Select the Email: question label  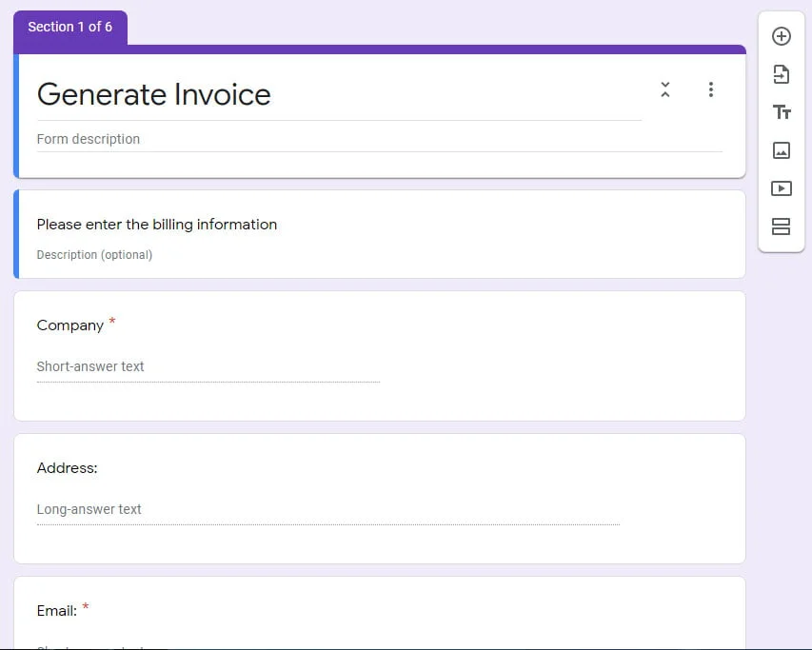click(x=56, y=611)
